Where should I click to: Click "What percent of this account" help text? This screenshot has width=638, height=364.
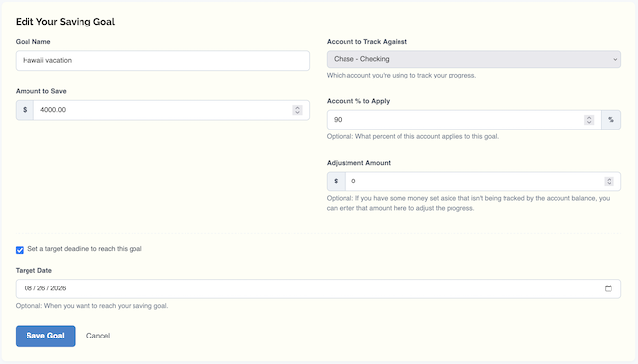click(x=412, y=137)
